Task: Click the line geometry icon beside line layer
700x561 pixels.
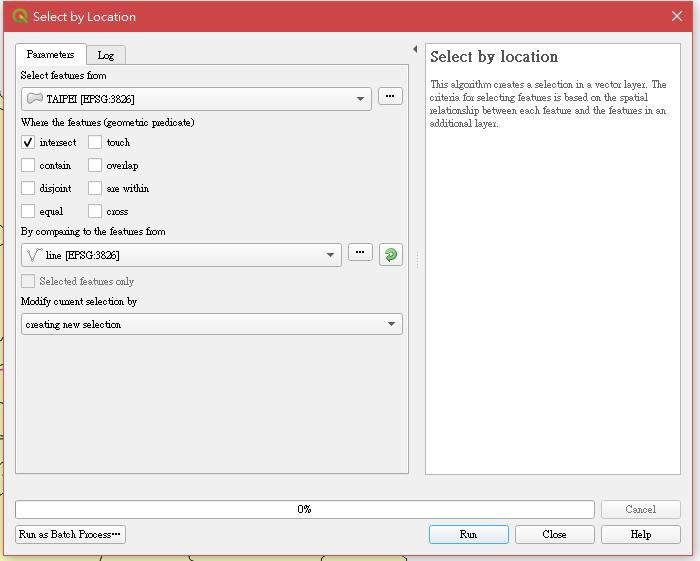Action: click(34, 255)
